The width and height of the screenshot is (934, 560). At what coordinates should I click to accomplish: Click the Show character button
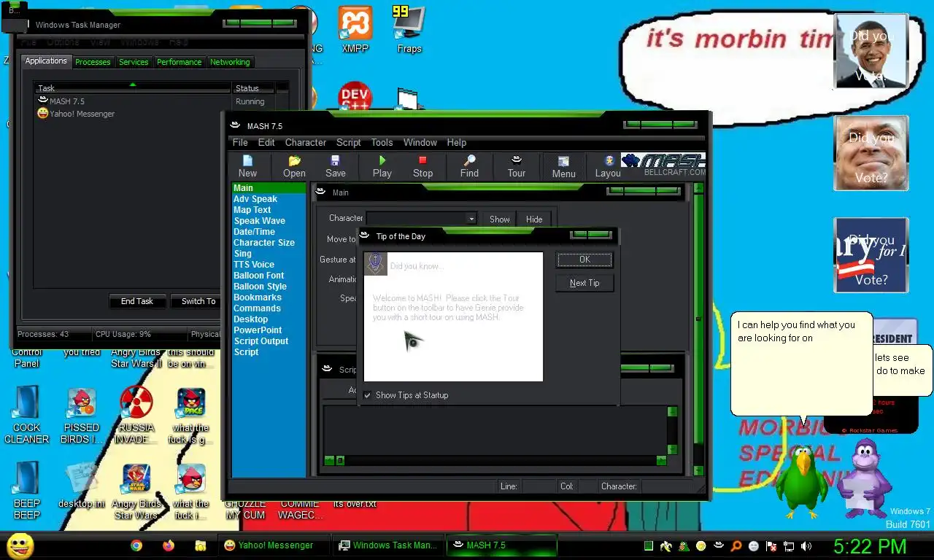(500, 219)
